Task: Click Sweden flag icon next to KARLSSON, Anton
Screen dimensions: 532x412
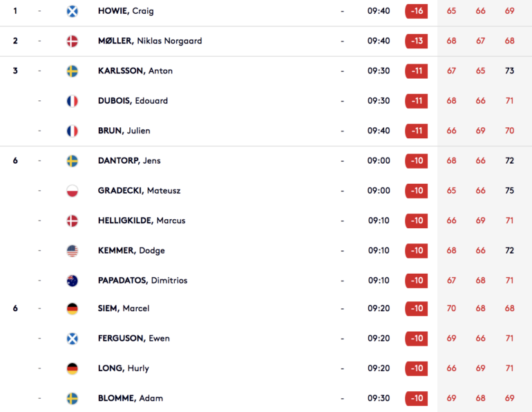Action: coord(73,71)
